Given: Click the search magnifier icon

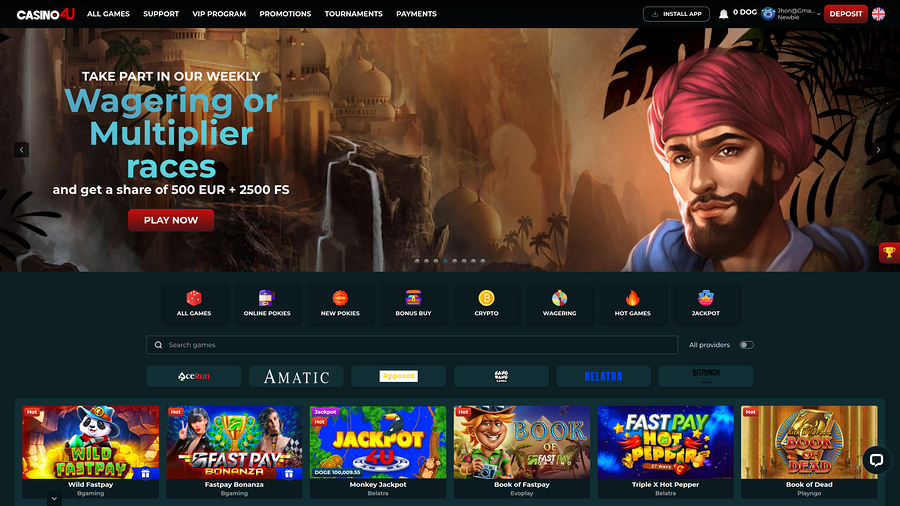Looking at the screenshot, I should (158, 345).
